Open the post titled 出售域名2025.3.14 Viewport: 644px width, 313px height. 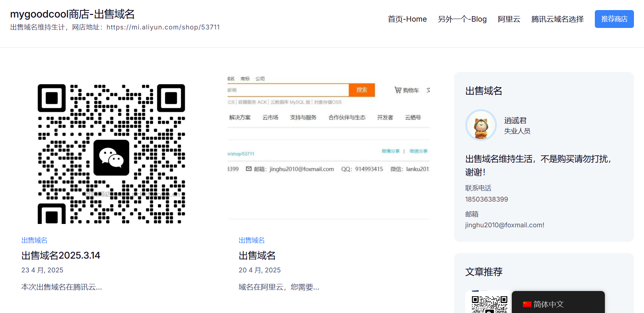(x=61, y=256)
